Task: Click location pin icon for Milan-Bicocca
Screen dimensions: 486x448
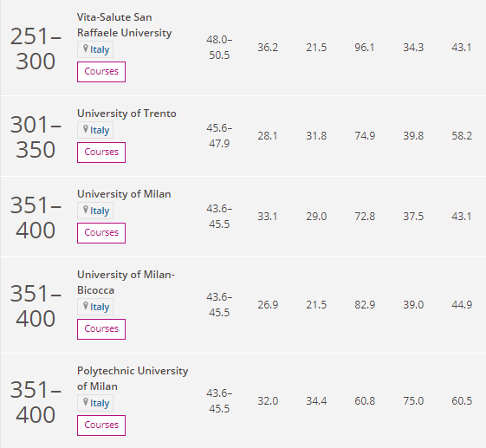Action: coord(86,306)
